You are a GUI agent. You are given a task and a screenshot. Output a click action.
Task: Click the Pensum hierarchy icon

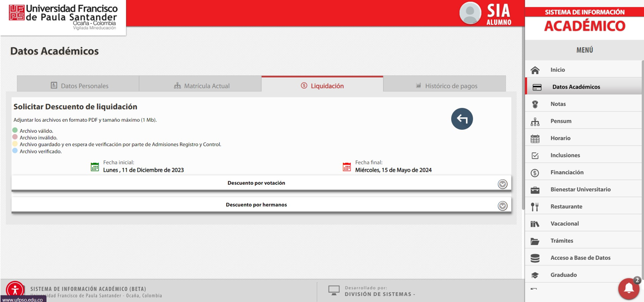pos(535,121)
